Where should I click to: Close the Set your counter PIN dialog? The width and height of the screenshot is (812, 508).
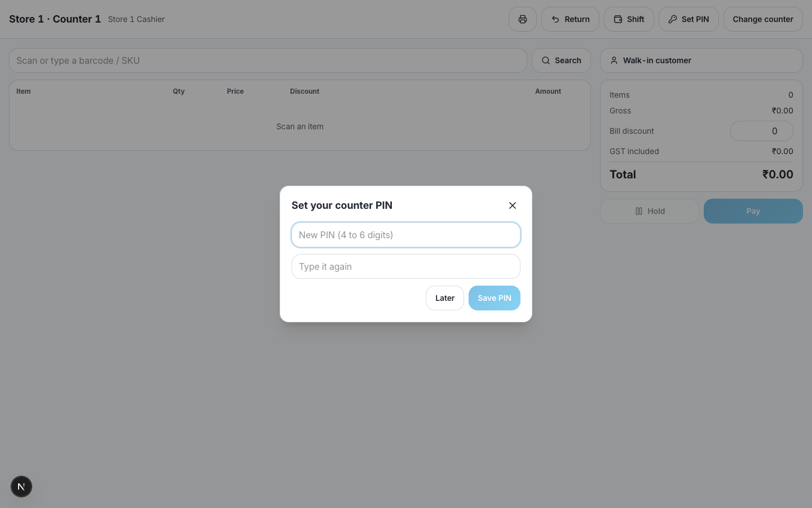[513, 205]
